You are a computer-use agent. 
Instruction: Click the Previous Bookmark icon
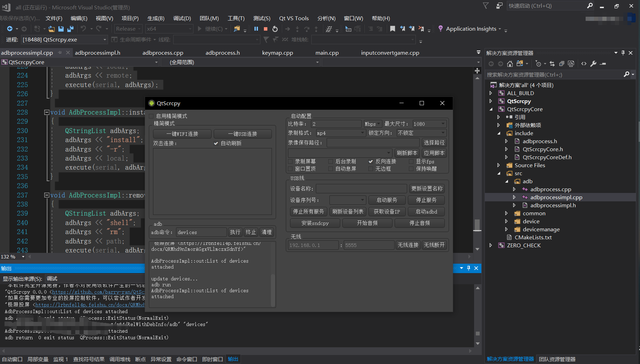(402, 29)
